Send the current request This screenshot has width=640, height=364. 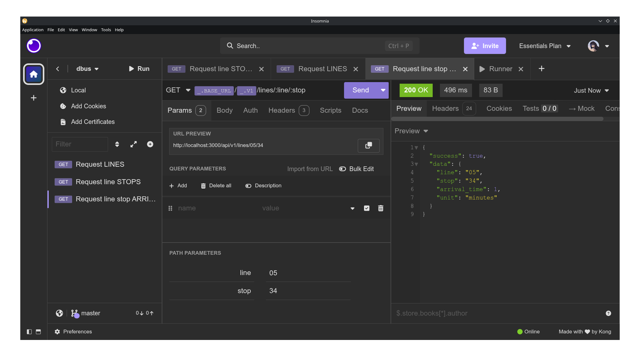pos(360,90)
